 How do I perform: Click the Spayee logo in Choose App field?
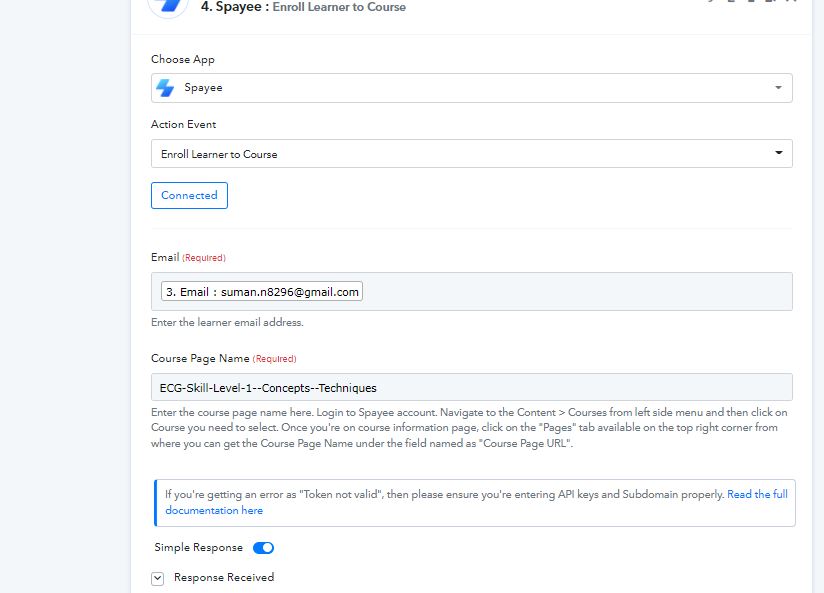165,88
